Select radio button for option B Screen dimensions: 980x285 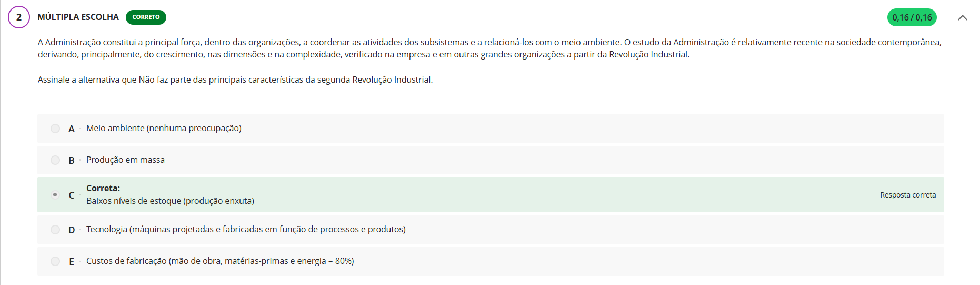(x=55, y=160)
